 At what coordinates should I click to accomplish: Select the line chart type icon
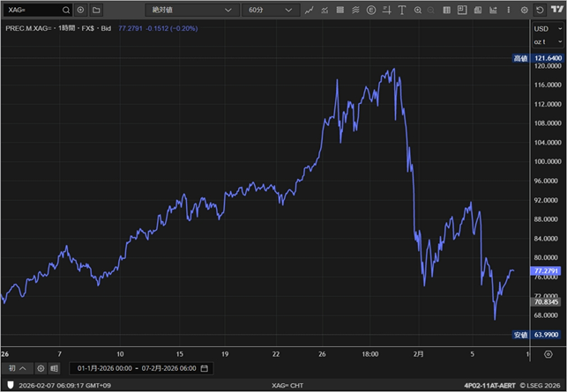point(310,10)
